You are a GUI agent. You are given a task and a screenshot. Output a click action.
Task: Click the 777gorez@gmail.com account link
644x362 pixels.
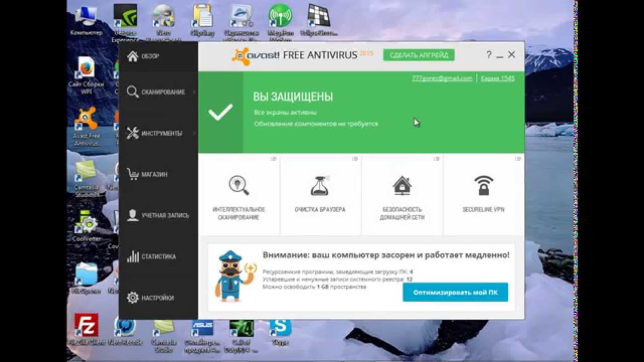[442, 78]
